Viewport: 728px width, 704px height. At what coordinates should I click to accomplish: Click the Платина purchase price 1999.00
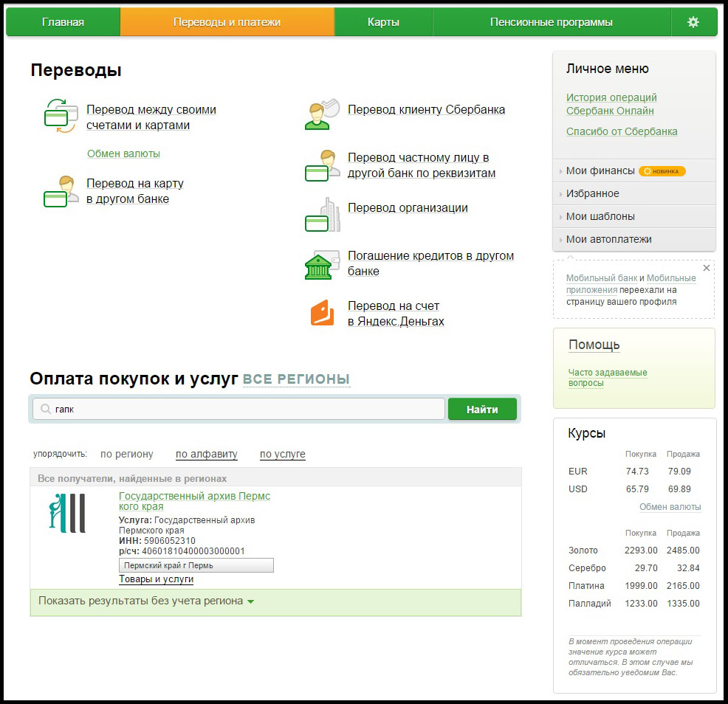click(x=641, y=586)
